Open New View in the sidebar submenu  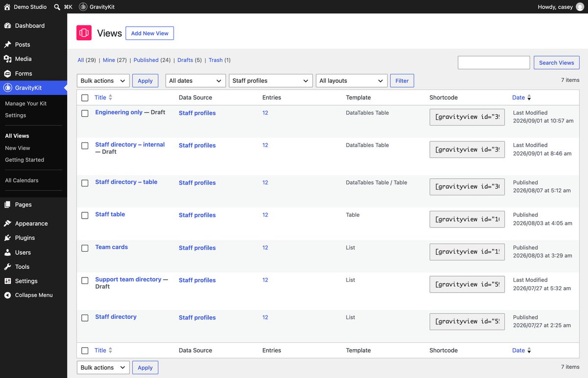pos(18,148)
